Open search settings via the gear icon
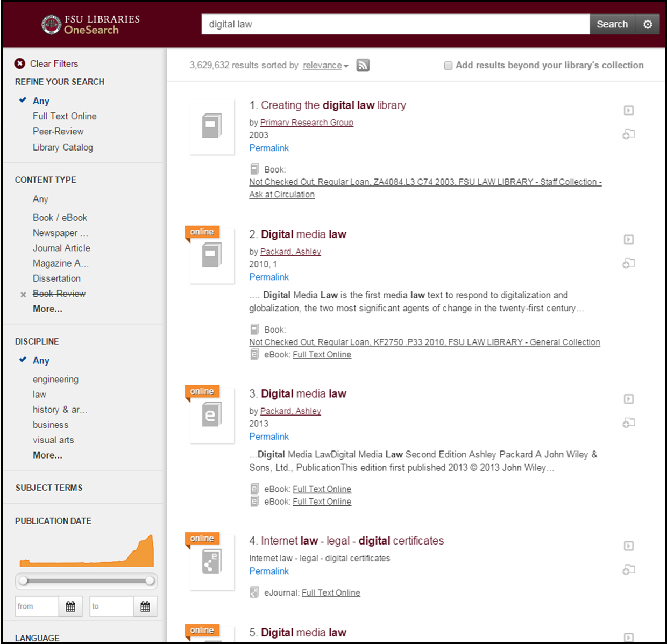Screen dimensions: 667x644 click(x=648, y=24)
